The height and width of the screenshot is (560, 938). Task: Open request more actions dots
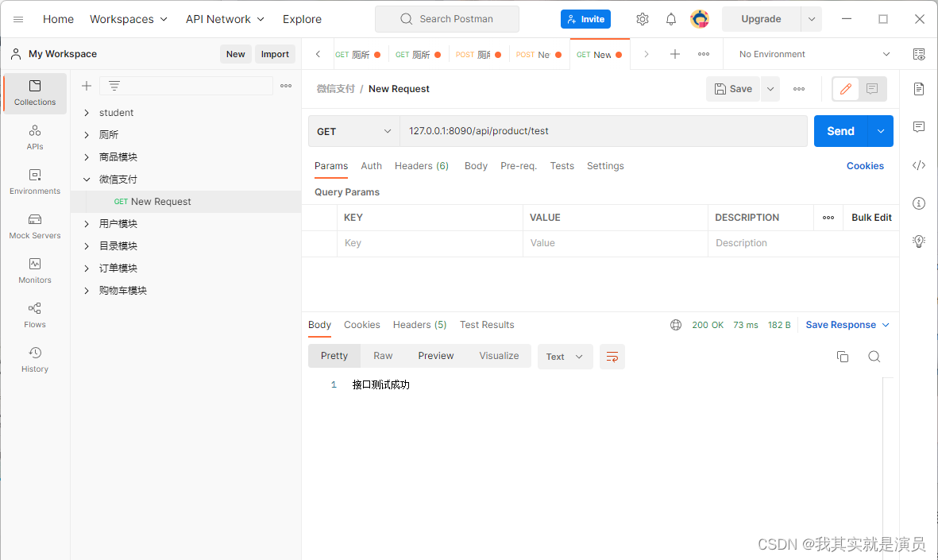coord(799,89)
